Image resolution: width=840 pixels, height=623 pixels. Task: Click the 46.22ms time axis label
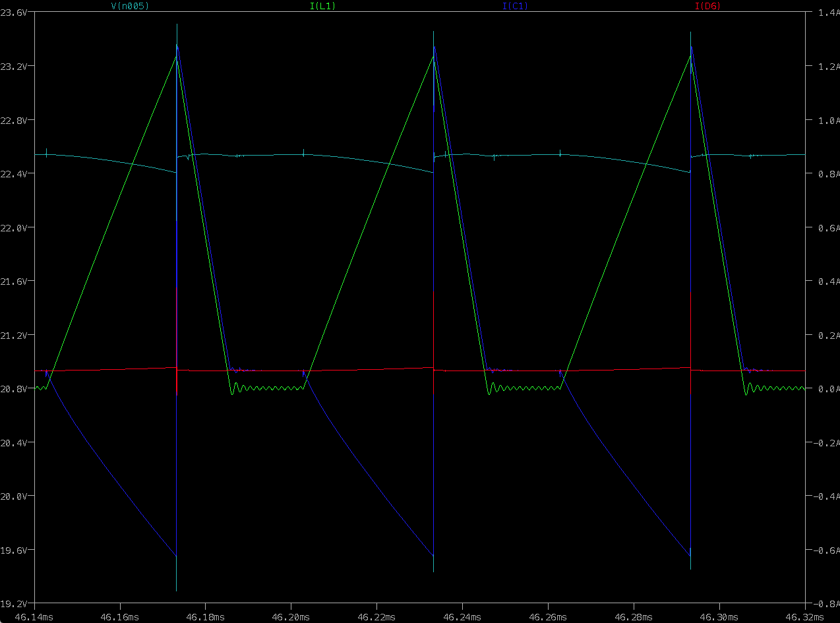(x=377, y=616)
